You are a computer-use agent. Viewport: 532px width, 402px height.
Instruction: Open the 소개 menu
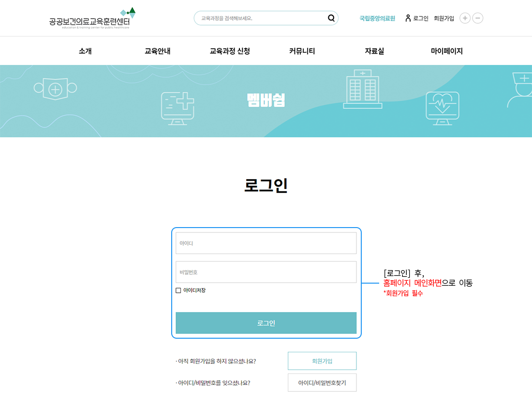tap(85, 51)
